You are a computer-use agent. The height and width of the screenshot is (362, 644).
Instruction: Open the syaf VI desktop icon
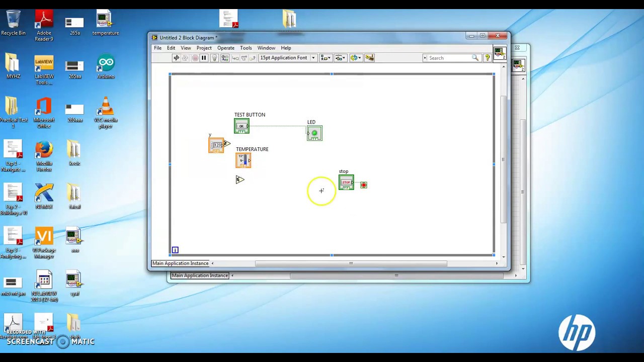pos(74,284)
